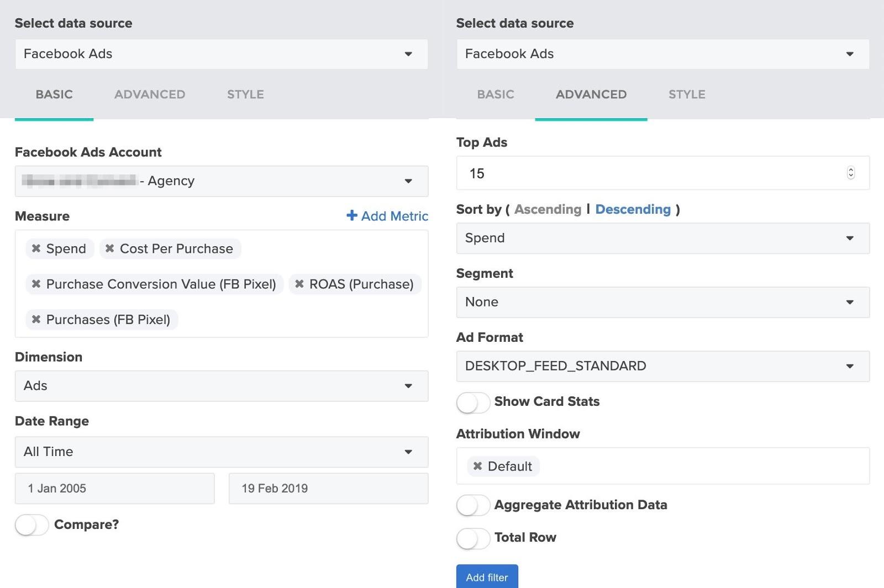Open left panel Facebook Ads data source dropdown
The width and height of the screenshot is (884, 588).
tap(222, 54)
